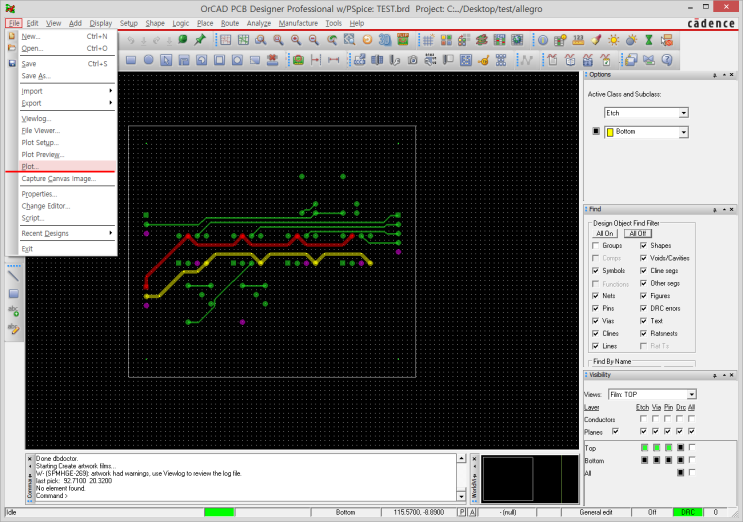Click the Zoom In magnifier toolbar icon

[295, 40]
